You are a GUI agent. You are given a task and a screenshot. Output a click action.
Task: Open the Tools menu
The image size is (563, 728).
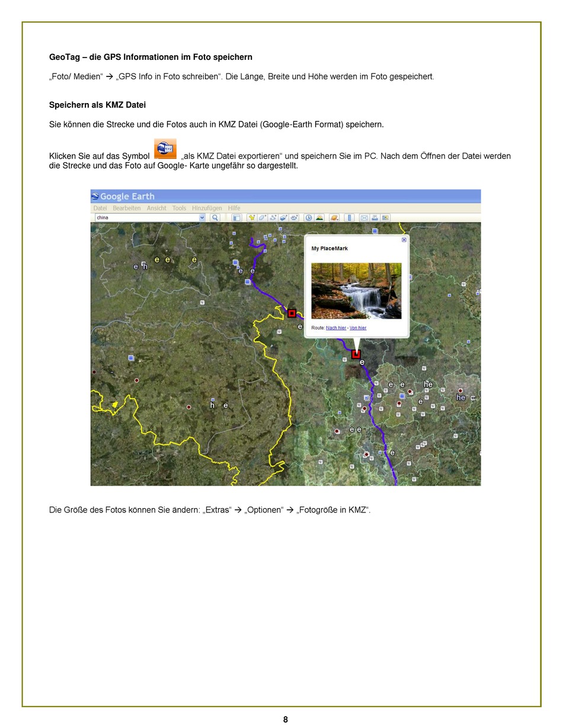[x=179, y=209]
